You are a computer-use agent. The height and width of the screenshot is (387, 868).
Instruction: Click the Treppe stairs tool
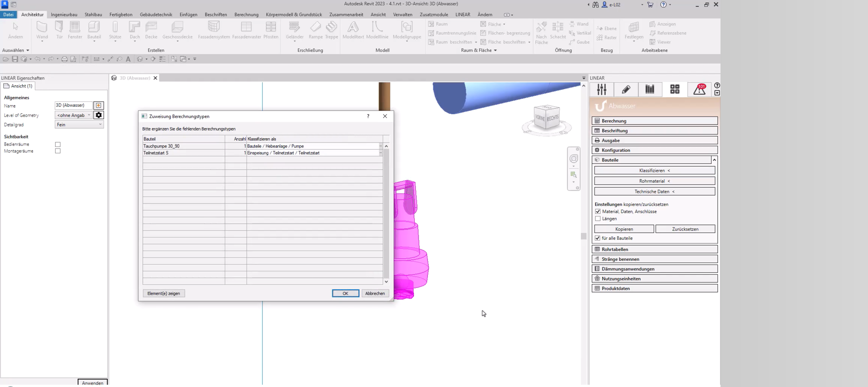point(331,30)
